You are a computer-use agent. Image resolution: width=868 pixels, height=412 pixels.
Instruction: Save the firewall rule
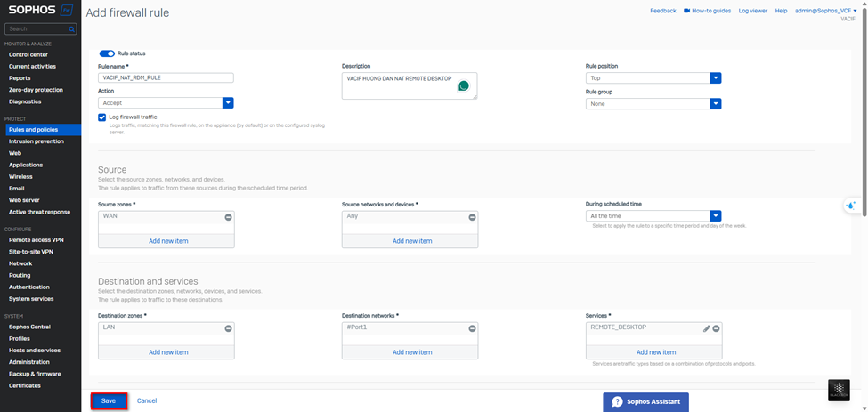pyautogui.click(x=108, y=401)
